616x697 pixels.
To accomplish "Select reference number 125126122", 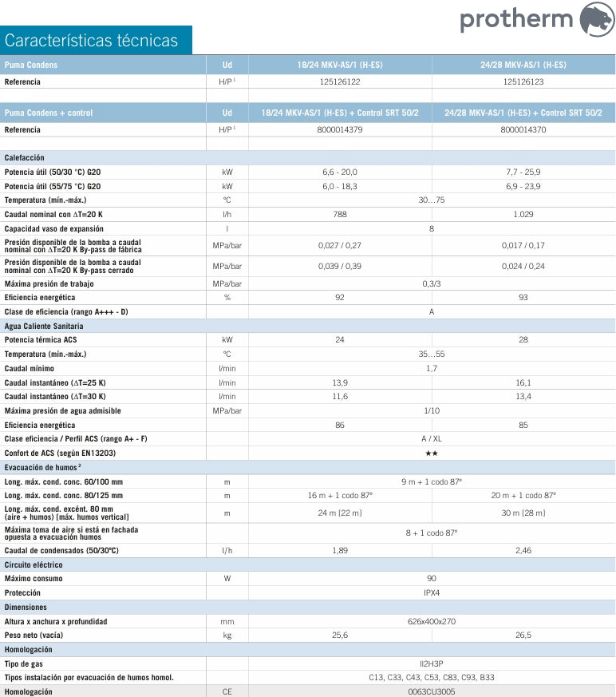I will tap(339, 81).
